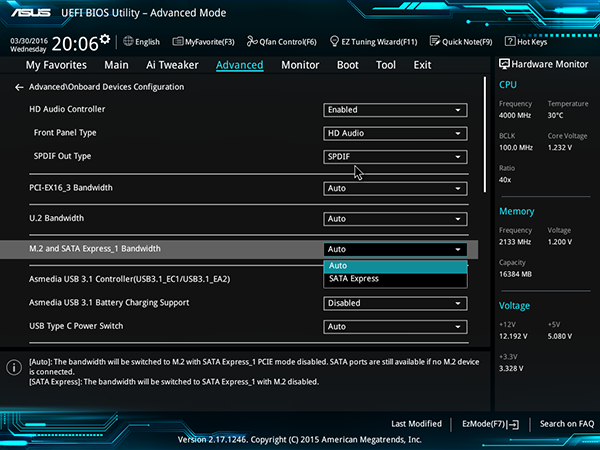Open MyFavorite(F3) from the top bar
The height and width of the screenshot is (450, 600).
(203, 42)
